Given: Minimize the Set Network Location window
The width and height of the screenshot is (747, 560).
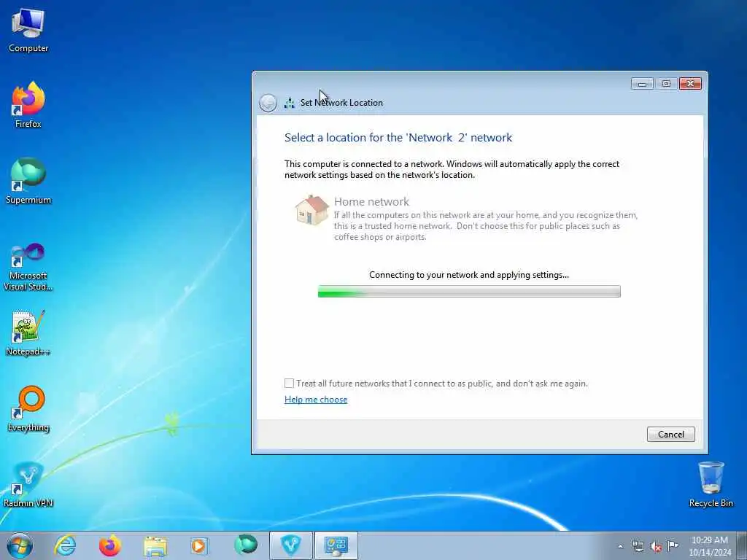Looking at the screenshot, I should pos(642,84).
